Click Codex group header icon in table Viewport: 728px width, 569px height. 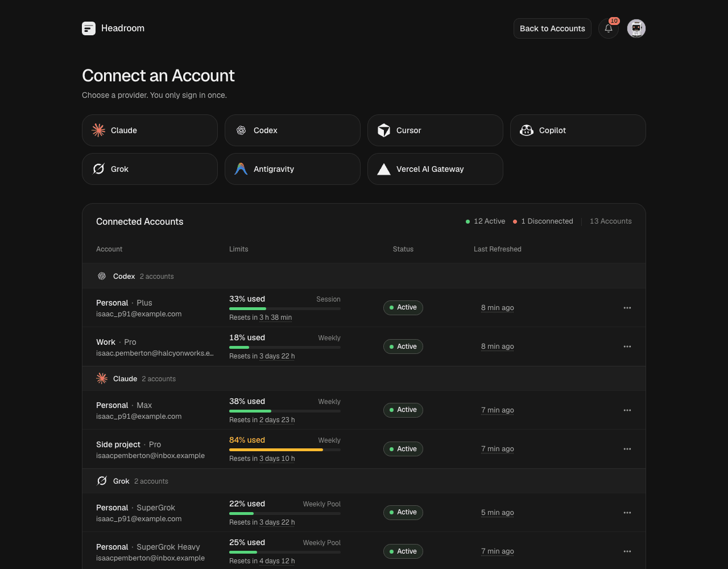click(102, 276)
